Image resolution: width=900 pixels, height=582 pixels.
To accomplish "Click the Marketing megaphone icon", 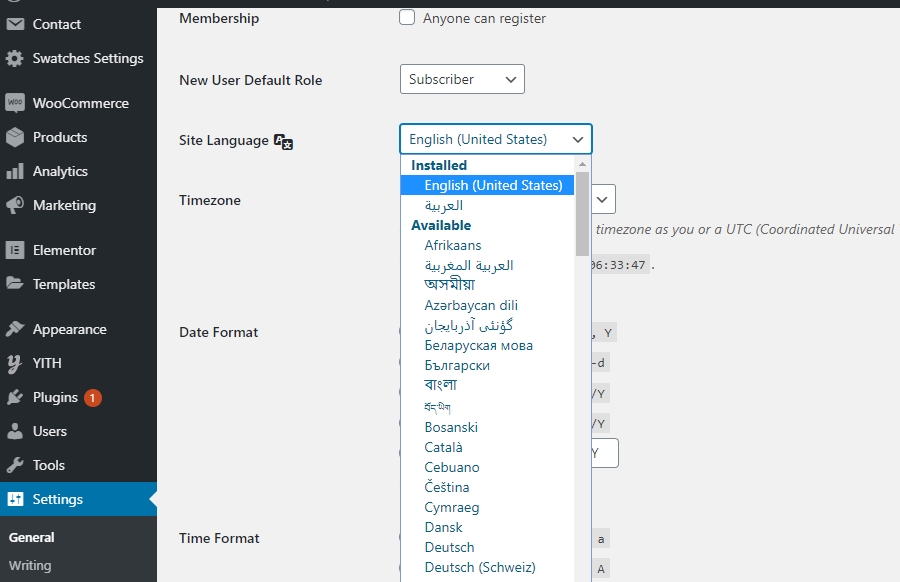I will point(15,205).
